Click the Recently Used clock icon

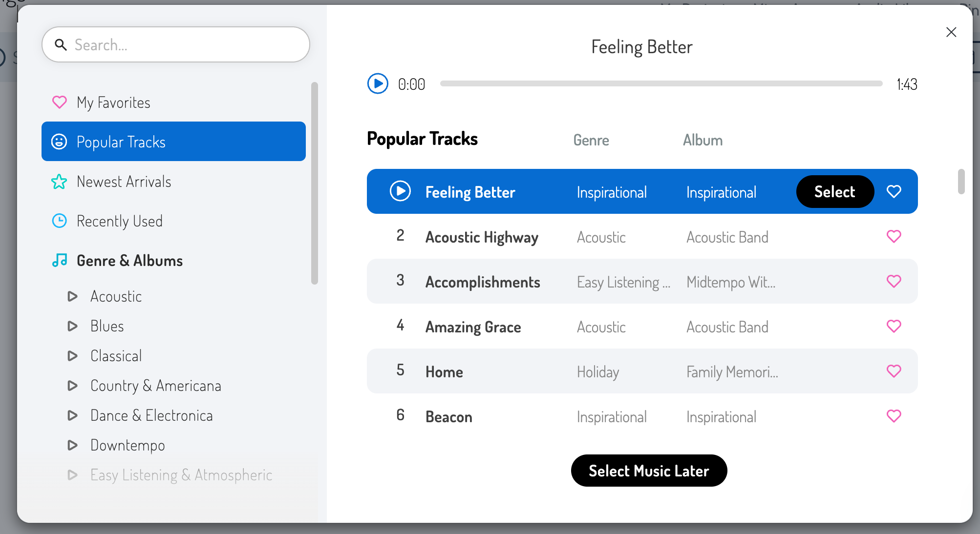[x=59, y=221]
